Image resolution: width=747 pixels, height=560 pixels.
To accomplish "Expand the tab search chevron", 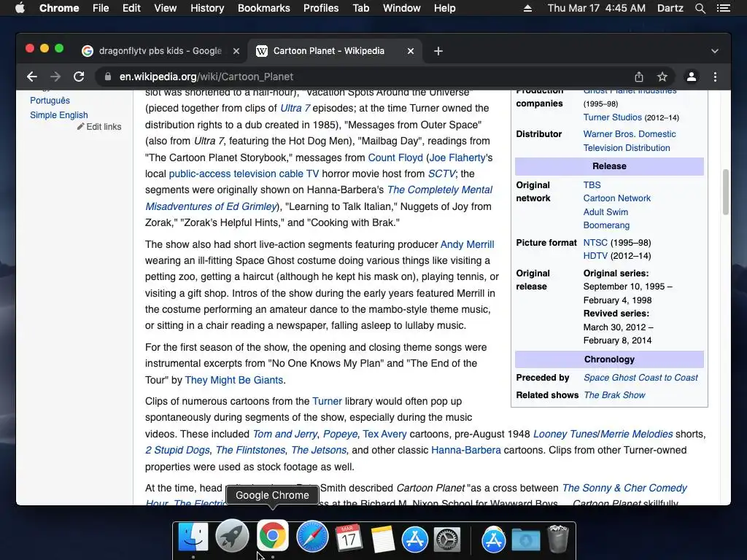I will 715,51.
